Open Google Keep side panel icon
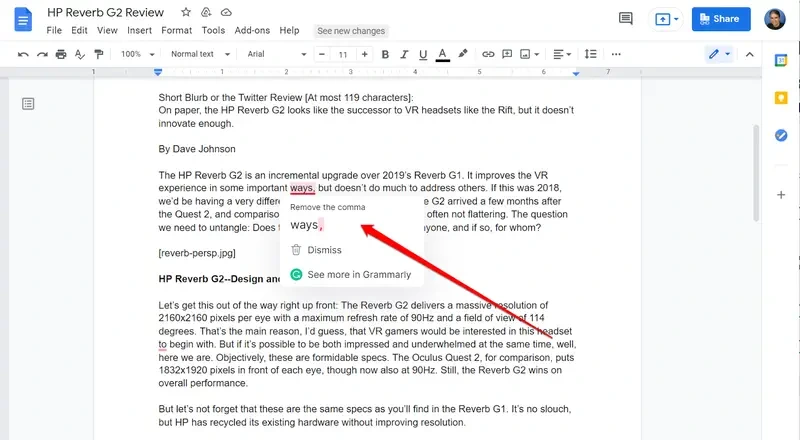This screenshot has width=800, height=440. point(781,97)
